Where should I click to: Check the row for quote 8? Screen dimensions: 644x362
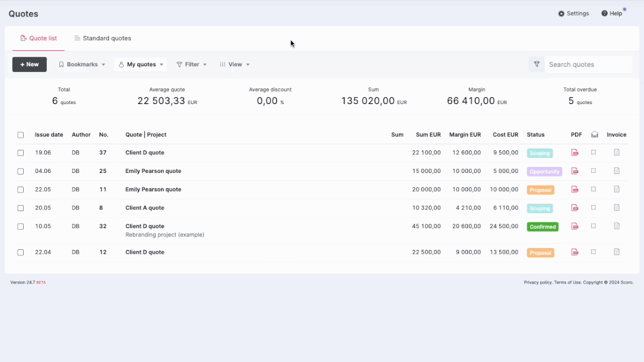(21, 208)
